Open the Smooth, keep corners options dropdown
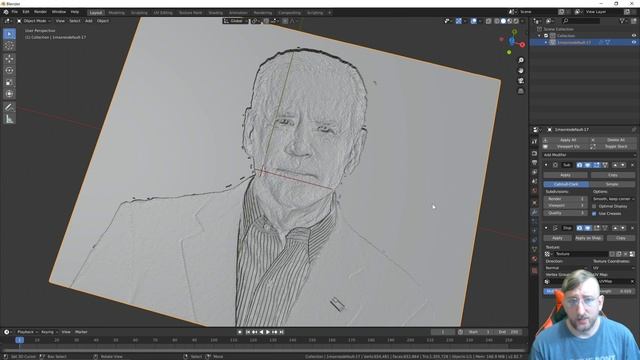 613,199
